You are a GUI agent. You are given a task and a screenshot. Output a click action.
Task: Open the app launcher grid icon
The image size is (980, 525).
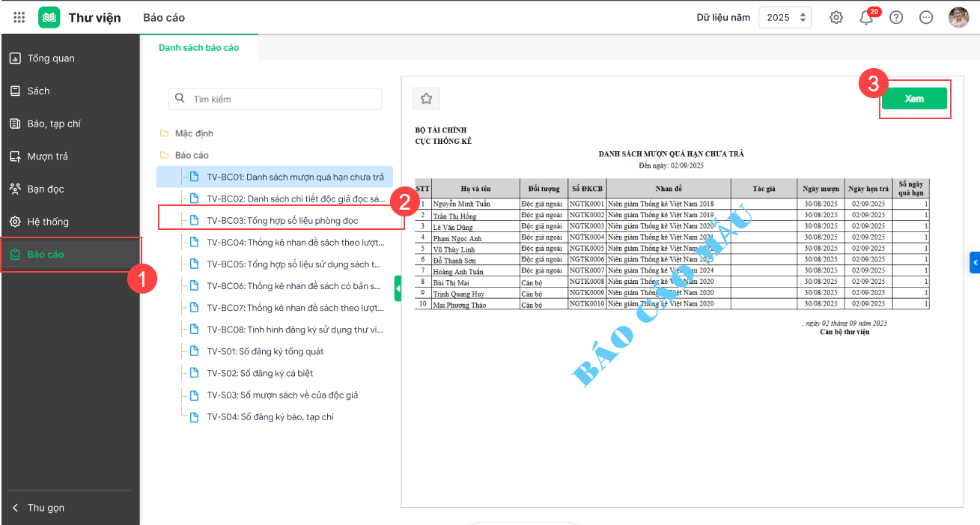[x=19, y=17]
